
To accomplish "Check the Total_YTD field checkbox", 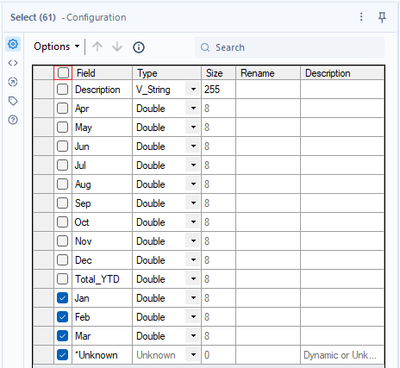I will point(62,279).
